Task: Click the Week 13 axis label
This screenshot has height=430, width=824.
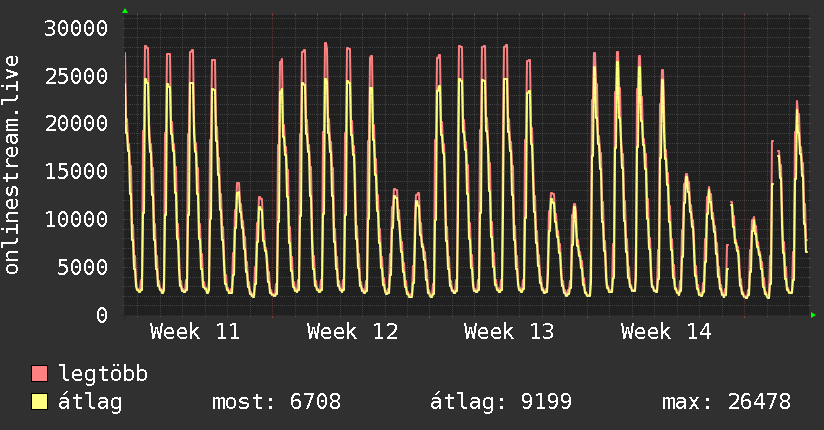Action: coord(509,331)
